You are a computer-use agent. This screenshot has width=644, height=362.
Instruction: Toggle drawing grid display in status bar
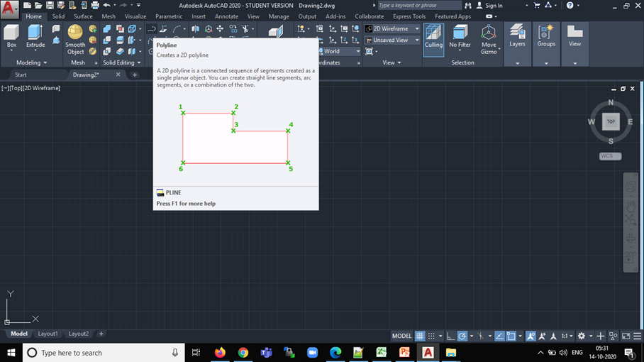[x=420, y=336]
